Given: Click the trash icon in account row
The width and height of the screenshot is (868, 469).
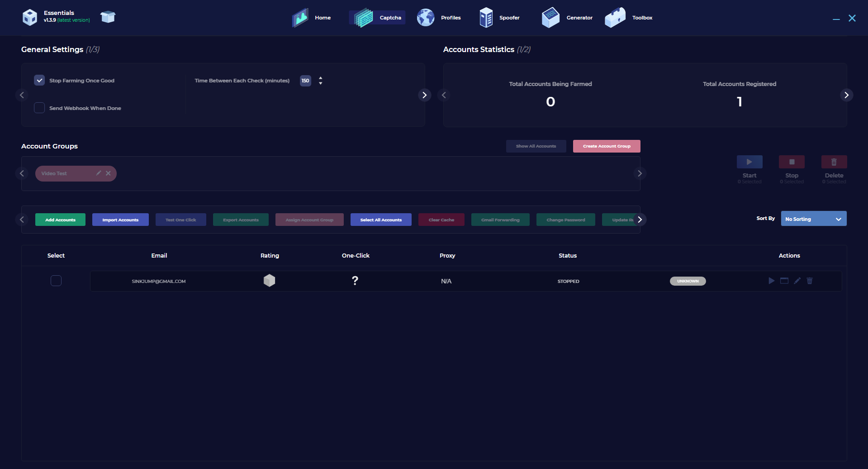Looking at the screenshot, I should (x=810, y=281).
